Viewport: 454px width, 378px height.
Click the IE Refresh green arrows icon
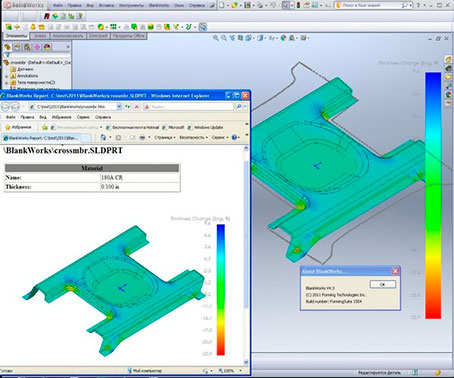pyautogui.click(x=128, y=107)
